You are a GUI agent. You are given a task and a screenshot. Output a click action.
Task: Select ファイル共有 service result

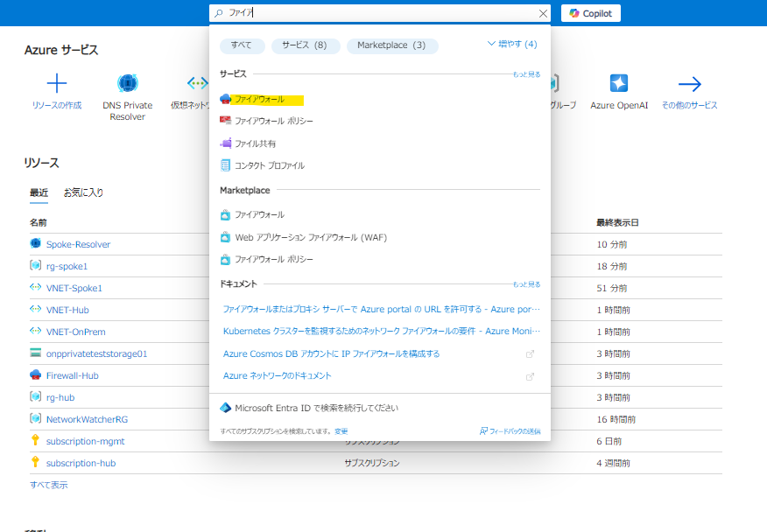tap(248, 143)
